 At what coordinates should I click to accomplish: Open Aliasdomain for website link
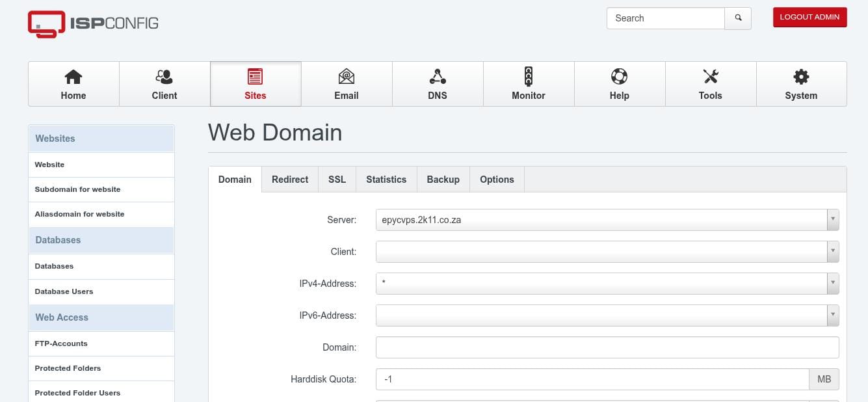101,214
